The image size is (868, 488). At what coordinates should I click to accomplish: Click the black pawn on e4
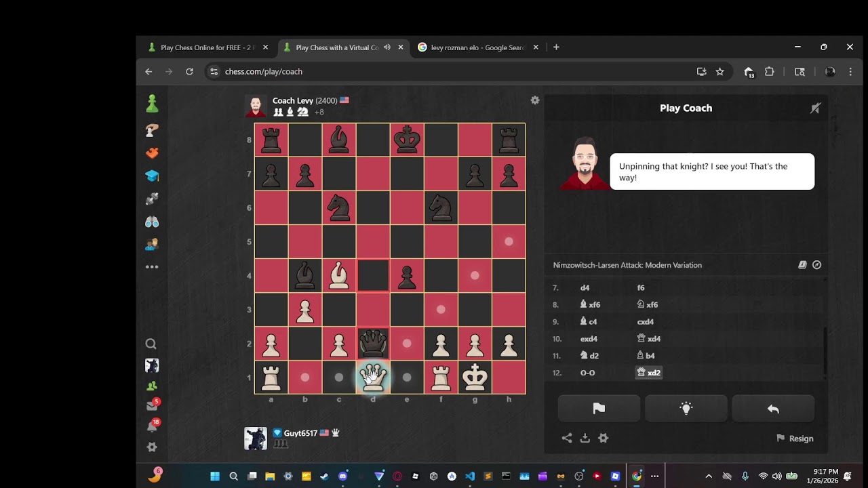click(x=407, y=276)
